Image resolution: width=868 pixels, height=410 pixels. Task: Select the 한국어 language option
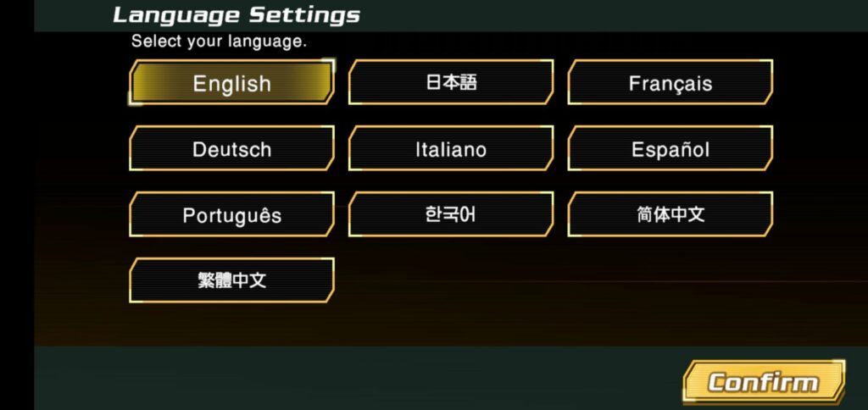(x=450, y=214)
